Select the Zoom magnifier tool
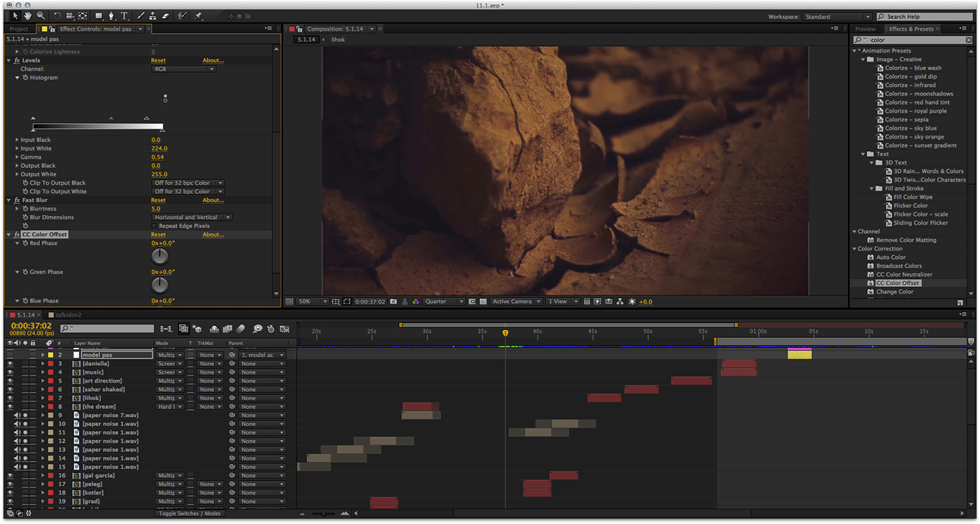This screenshot has width=980, height=524. (41, 15)
